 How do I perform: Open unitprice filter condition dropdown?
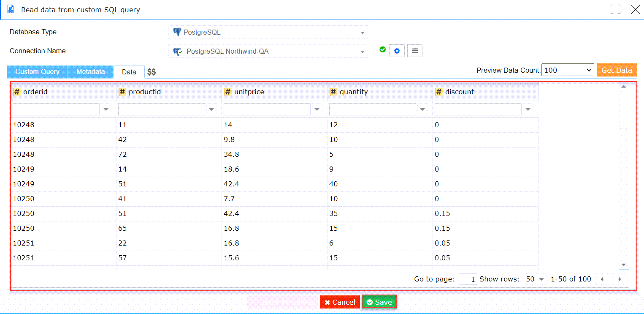point(317,109)
